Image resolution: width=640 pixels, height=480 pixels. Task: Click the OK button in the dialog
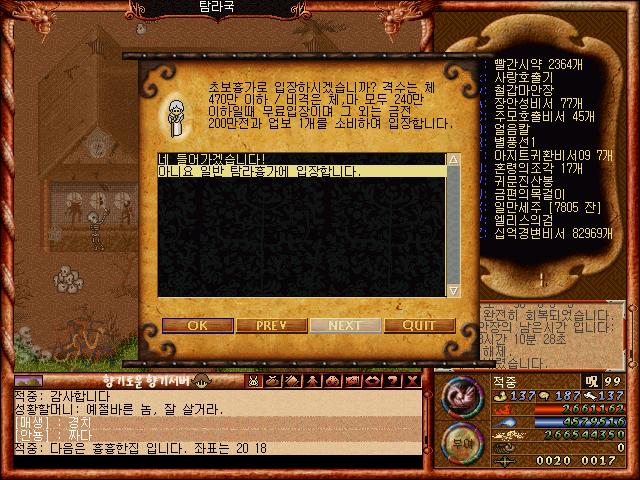click(198, 326)
